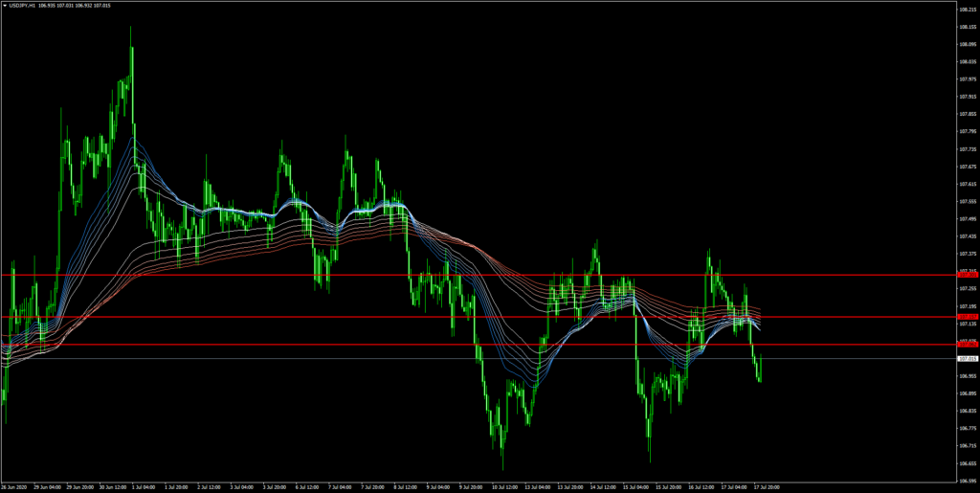Click the lowest candle wick near 10 Jul

point(502,467)
